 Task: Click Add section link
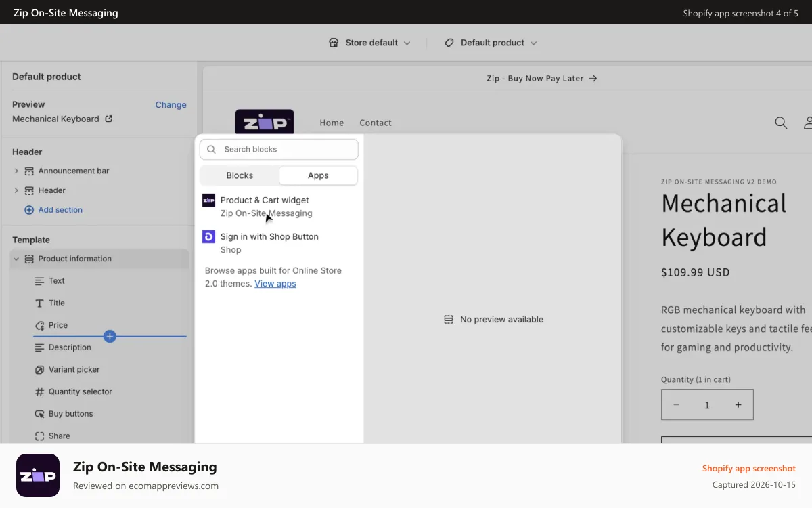[x=60, y=210]
